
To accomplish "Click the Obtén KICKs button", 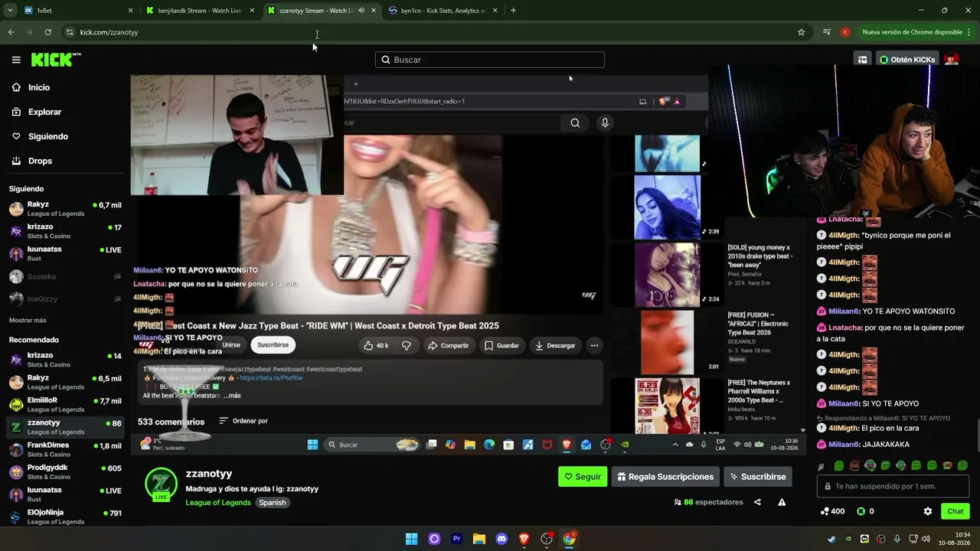I will coord(907,60).
